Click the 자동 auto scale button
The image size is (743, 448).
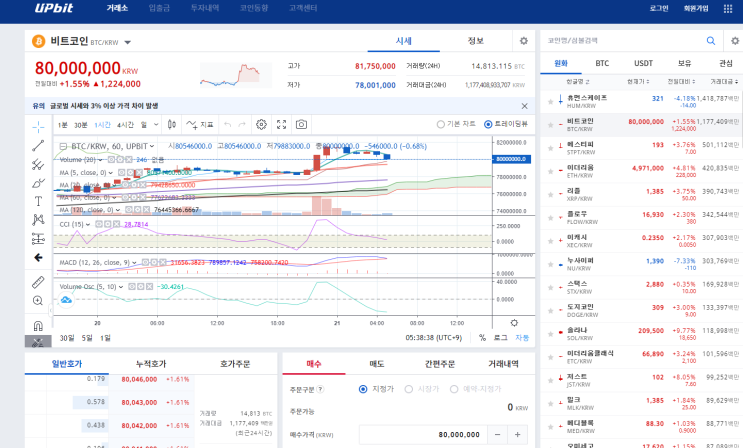[x=522, y=338]
